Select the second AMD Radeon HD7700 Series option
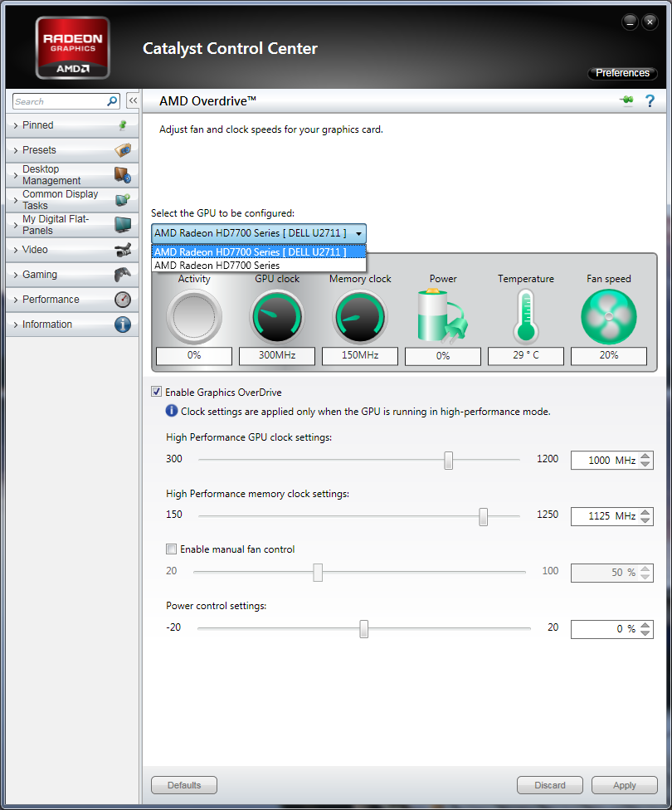 click(x=259, y=265)
